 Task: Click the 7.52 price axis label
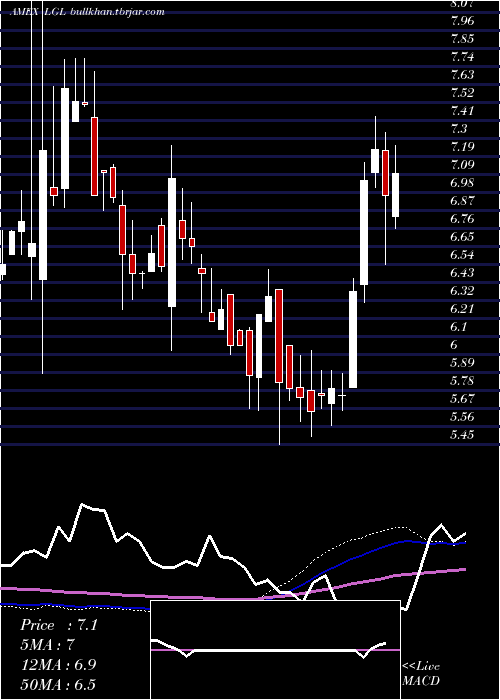(x=462, y=93)
